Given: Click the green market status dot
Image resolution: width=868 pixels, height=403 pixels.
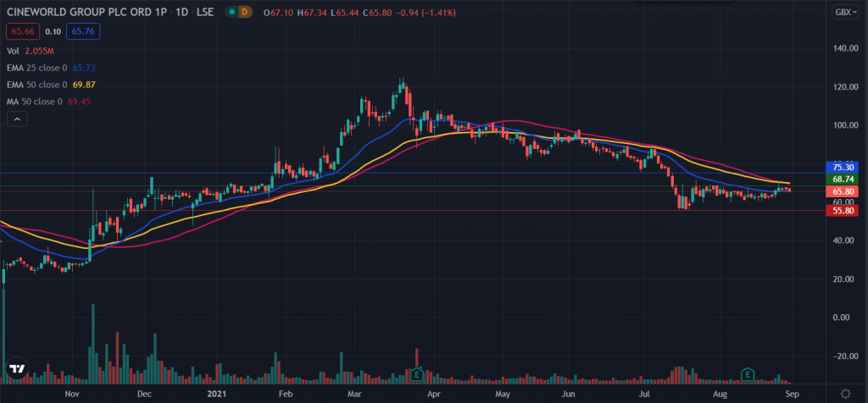Looking at the screenshot, I should (231, 12).
